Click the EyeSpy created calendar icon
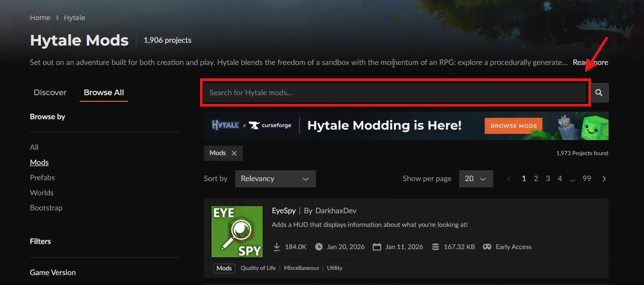 click(x=377, y=247)
